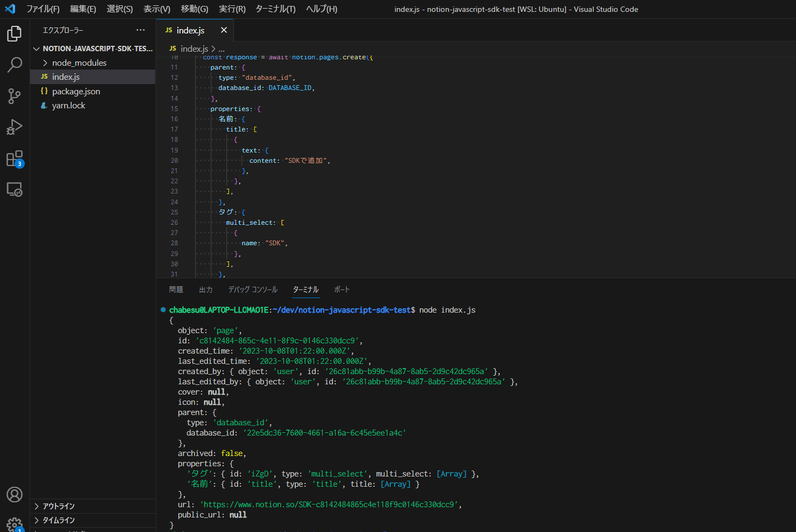The image size is (796, 532).
Task: Open ターミナル(T) menu
Action: [275, 9]
